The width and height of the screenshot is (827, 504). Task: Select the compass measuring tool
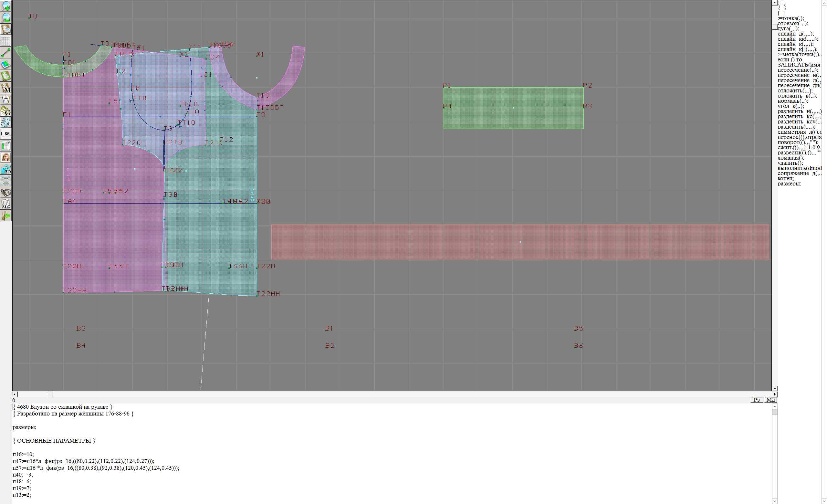[6, 99]
